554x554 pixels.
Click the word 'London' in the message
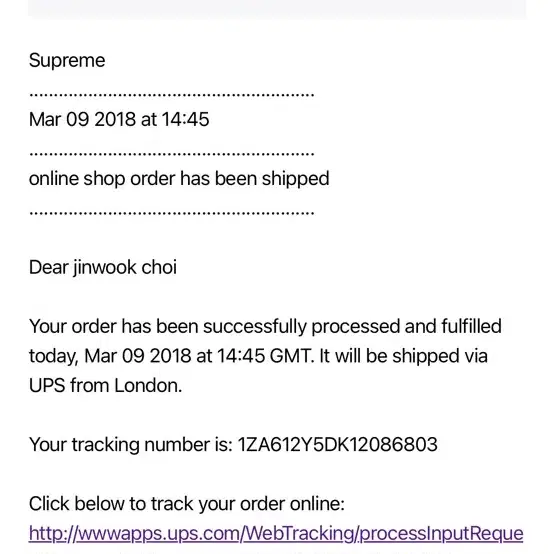pos(148,385)
